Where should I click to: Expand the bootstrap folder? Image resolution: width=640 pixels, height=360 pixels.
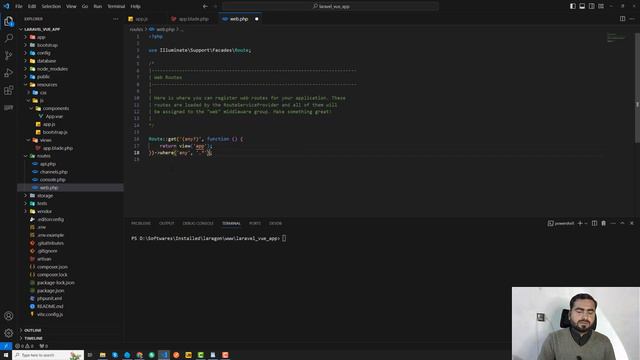[47, 45]
